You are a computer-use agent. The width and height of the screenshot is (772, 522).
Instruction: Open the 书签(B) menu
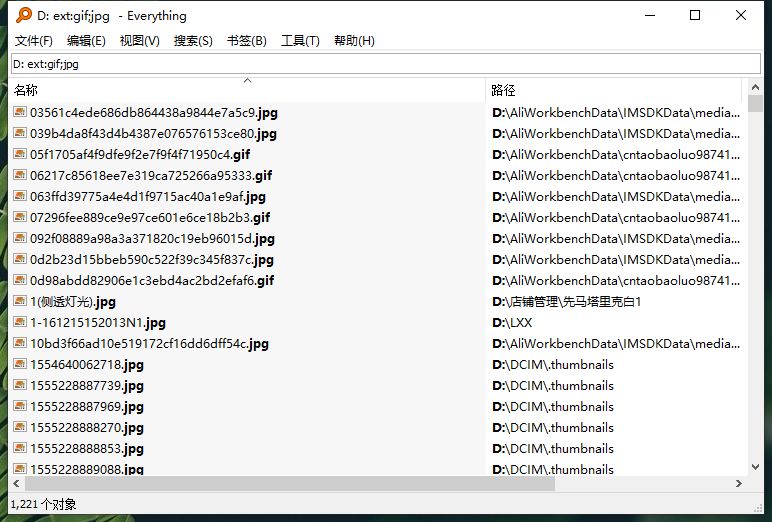(247, 41)
